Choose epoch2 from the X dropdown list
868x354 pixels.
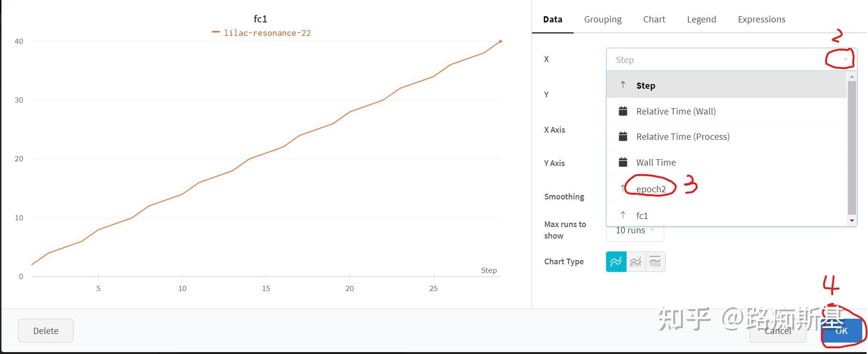coord(651,189)
